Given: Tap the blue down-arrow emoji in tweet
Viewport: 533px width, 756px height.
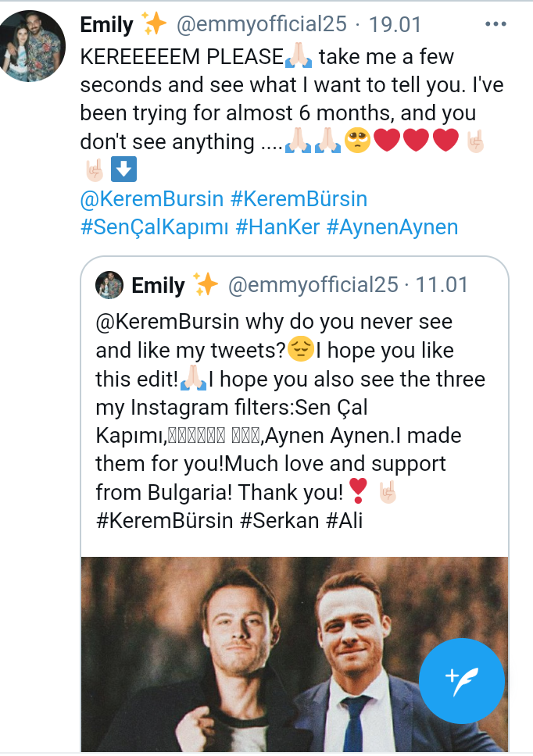Looking at the screenshot, I should [x=123, y=169].
